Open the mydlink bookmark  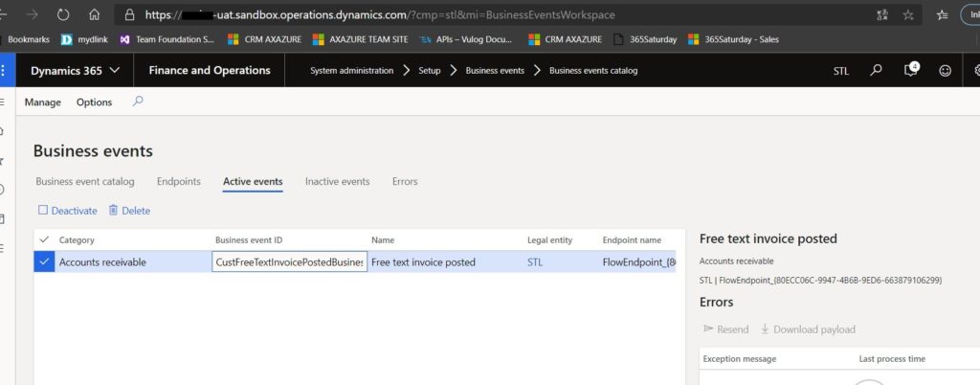(84, 39)
